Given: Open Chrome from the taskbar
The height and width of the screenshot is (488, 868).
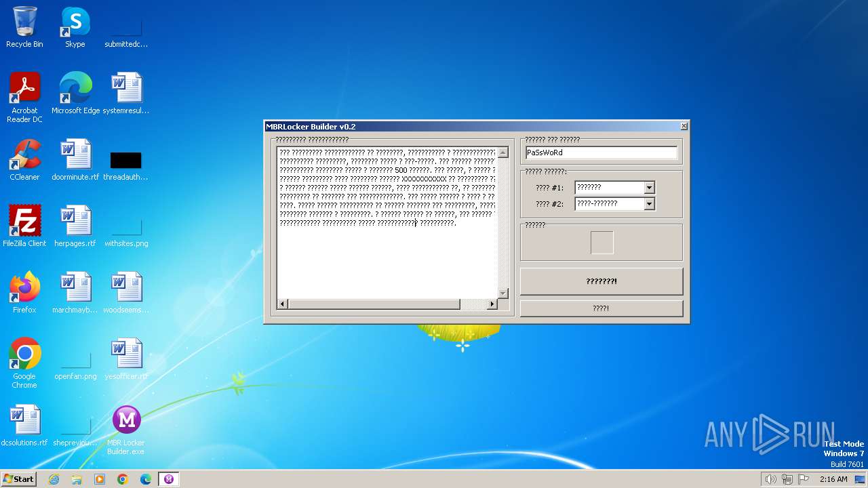Looking at the screenshot, I should click(x=123, y=479).
